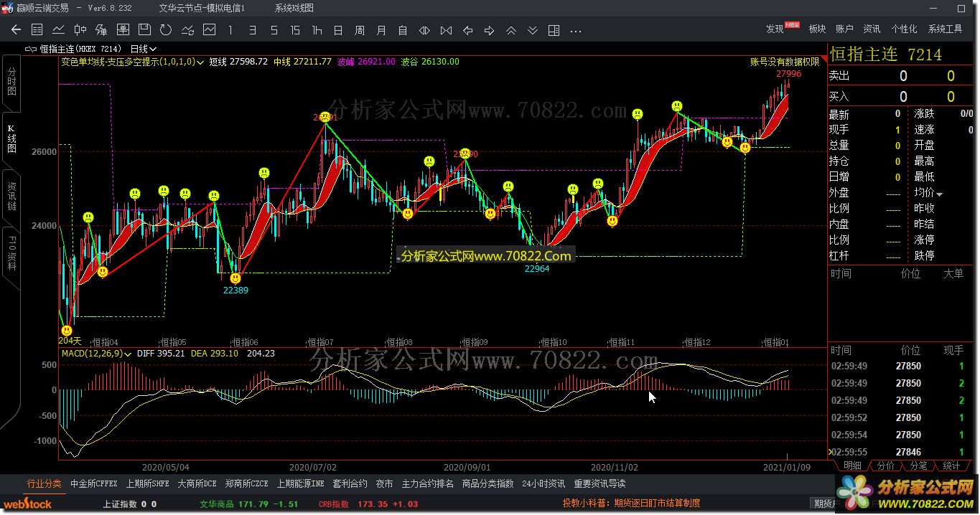Open the 板块 menu
Image resolution: width=980 pixels, height=515 pixels.
click(x=817, y=29)
